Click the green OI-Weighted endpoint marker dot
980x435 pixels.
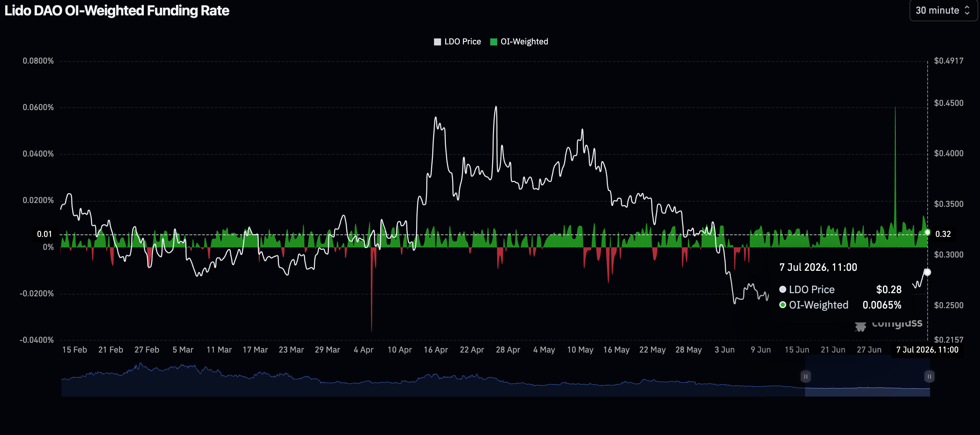927,232
